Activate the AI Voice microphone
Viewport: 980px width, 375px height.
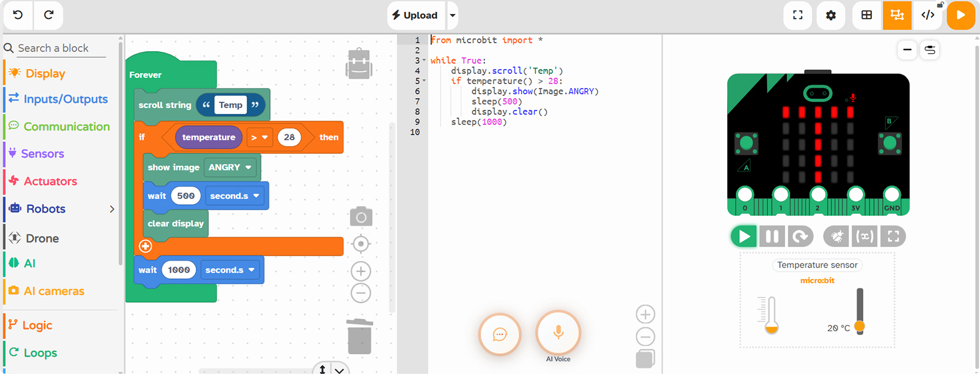(x=559, y=332)
